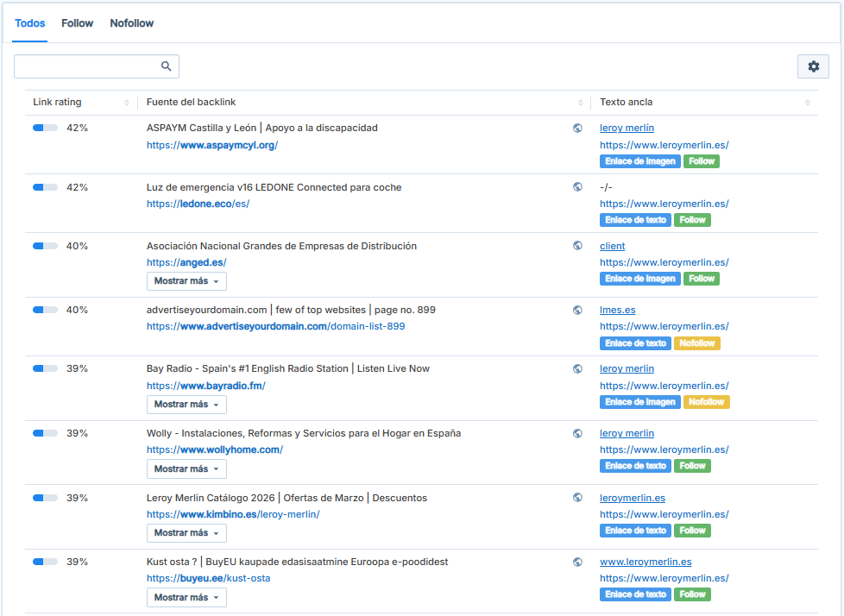The image size is (844, 616).
Task: Expand "Mostrar más" on the Leroy Merlin Catálogo row
Action: pos(186,533)
